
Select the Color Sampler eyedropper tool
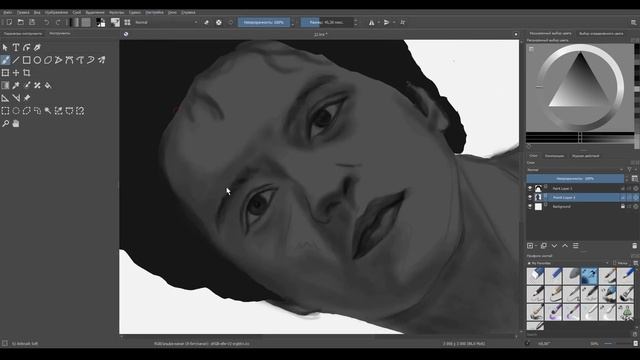coord(16,85)
